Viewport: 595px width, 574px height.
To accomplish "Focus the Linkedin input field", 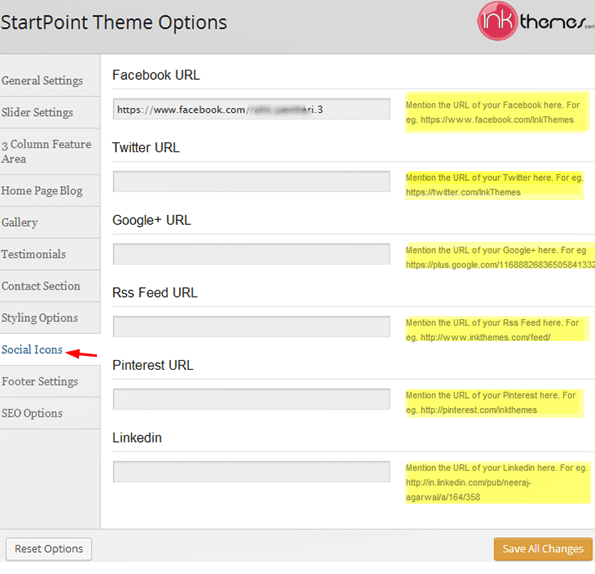I will click(x=251, y=472).
